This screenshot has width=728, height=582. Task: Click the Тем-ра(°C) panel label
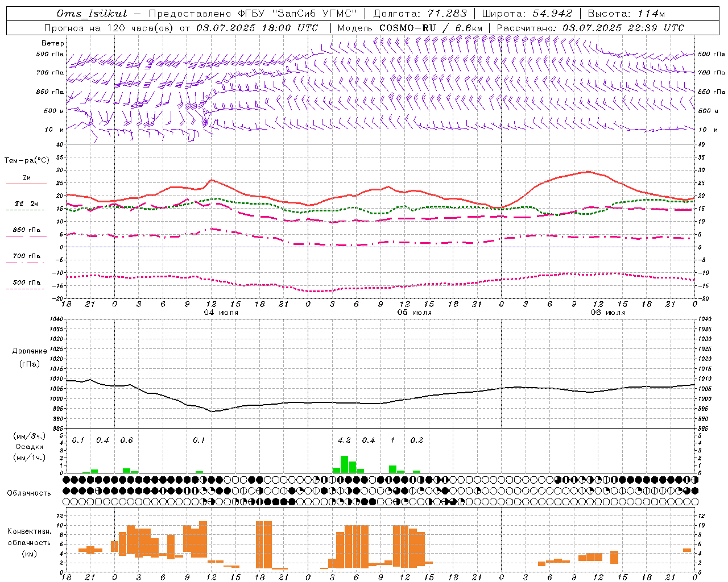click(26, 161)
